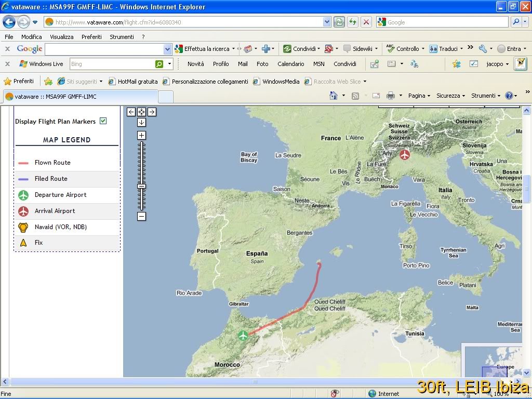This screenshot has width=532, height=399.
Task: Click the Sidewiki button
Action: 361,49
